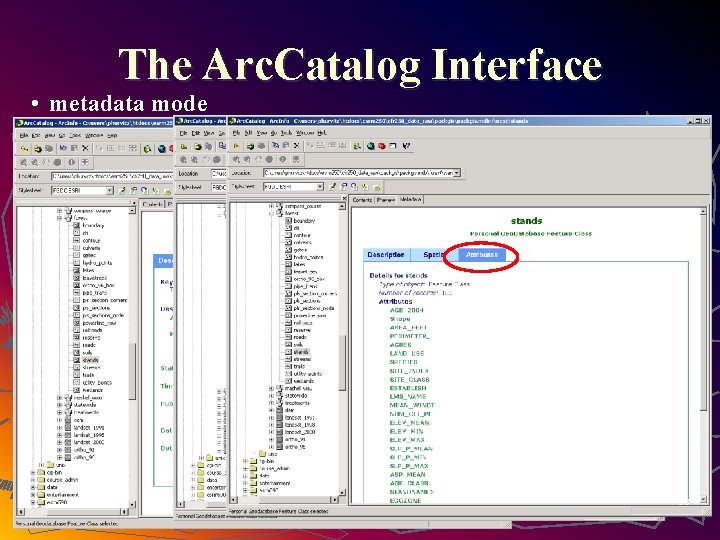Click the Paste icon in front window toolbar
This screenshot has height=540, width=720.
coord(286,146)
